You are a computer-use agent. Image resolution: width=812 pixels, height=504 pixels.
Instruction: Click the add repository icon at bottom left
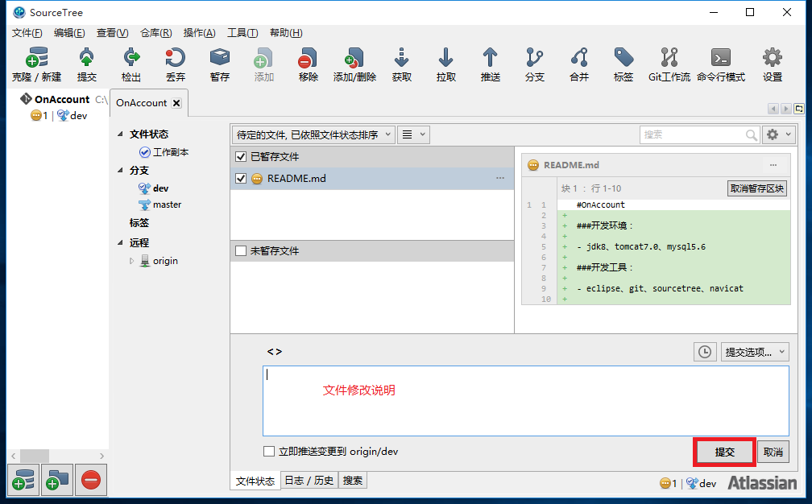point(23,480)
